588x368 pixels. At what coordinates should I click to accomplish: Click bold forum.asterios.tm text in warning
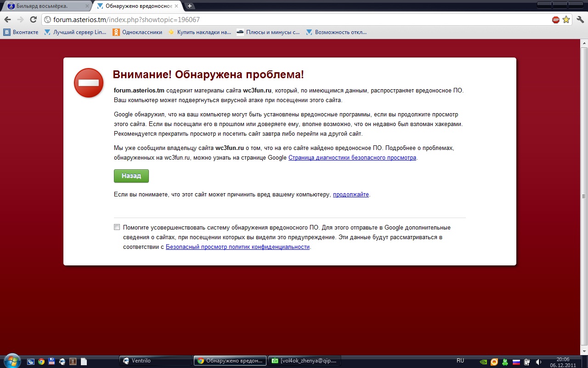139,91
